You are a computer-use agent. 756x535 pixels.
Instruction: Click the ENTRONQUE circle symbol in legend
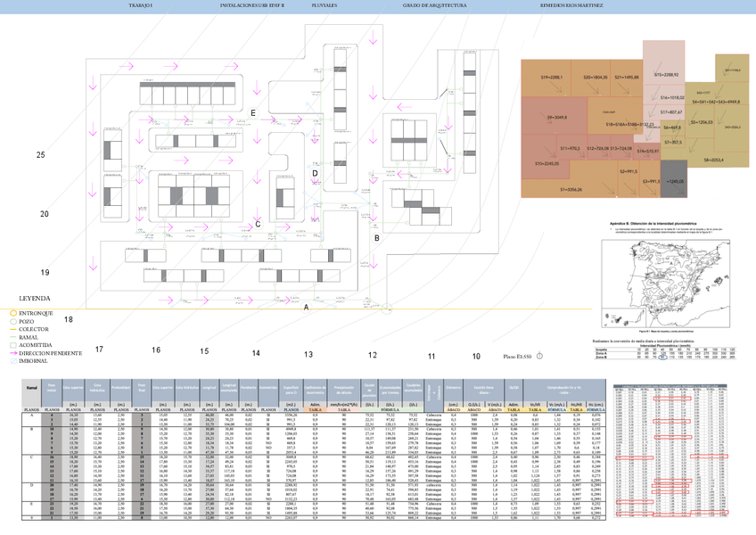coord(12,314)
